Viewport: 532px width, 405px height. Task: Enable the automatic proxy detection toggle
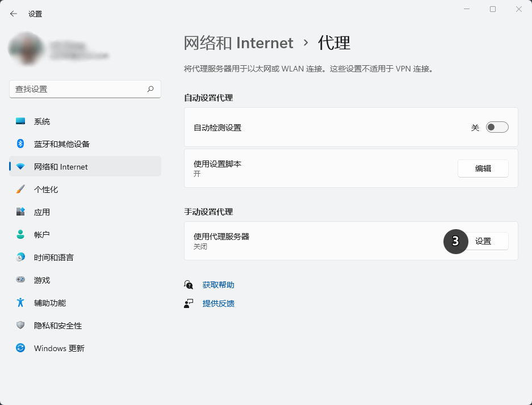point(497,126)
